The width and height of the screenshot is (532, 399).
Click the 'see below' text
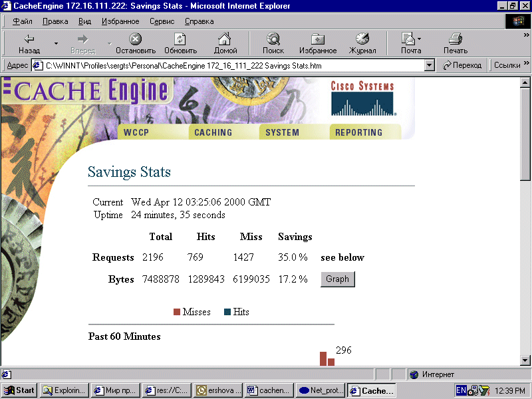342,257
